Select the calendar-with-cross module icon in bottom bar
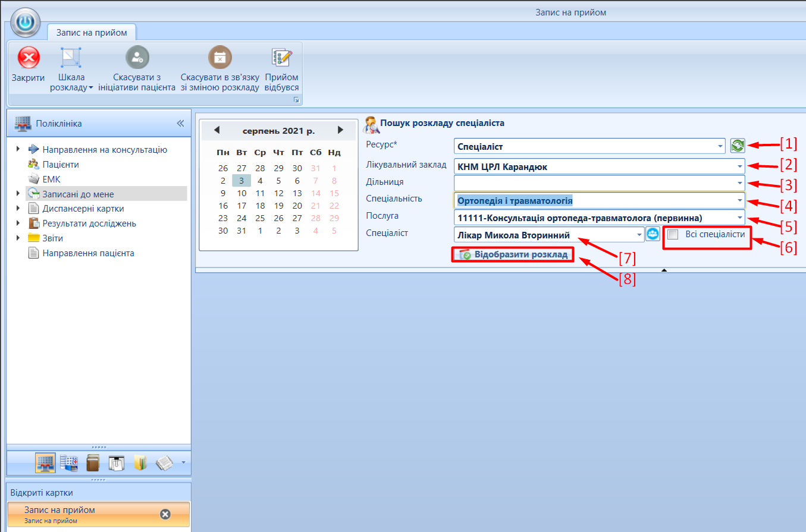Viewport: 806px width, 532px height. tap(69, 462)
